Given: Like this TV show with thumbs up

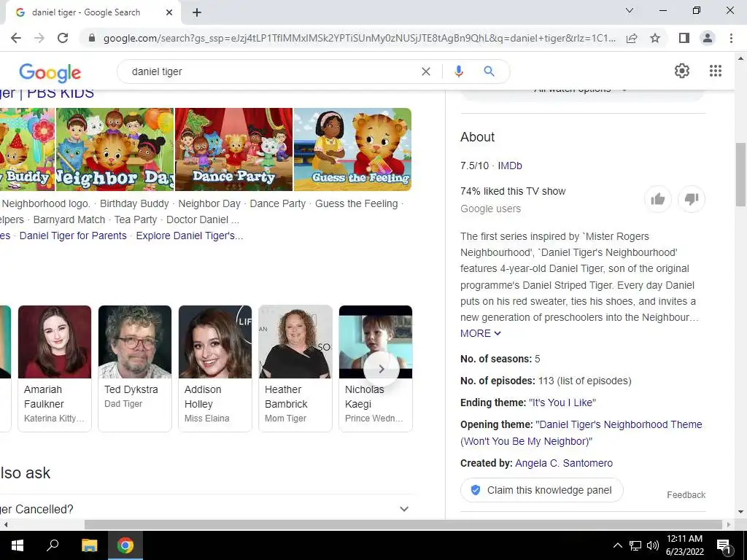Looking at the screenshot, I should (658, 199).
